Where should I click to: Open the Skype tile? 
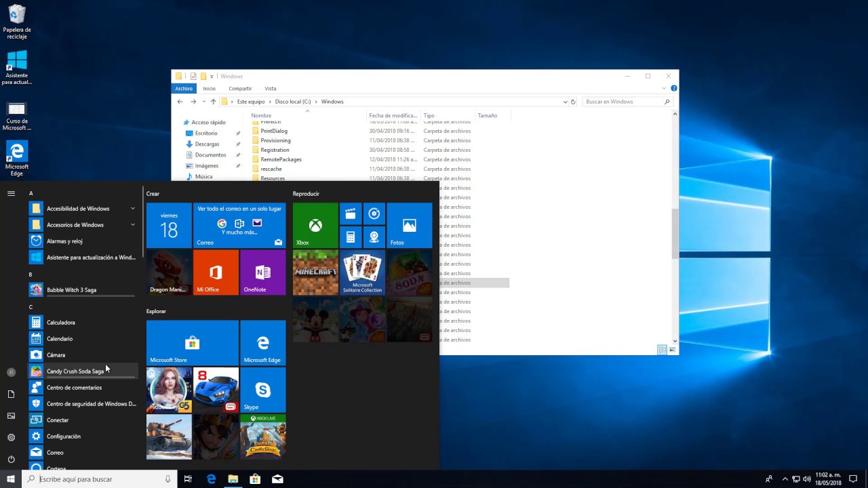pyautogui.click(x=262, y=390)
